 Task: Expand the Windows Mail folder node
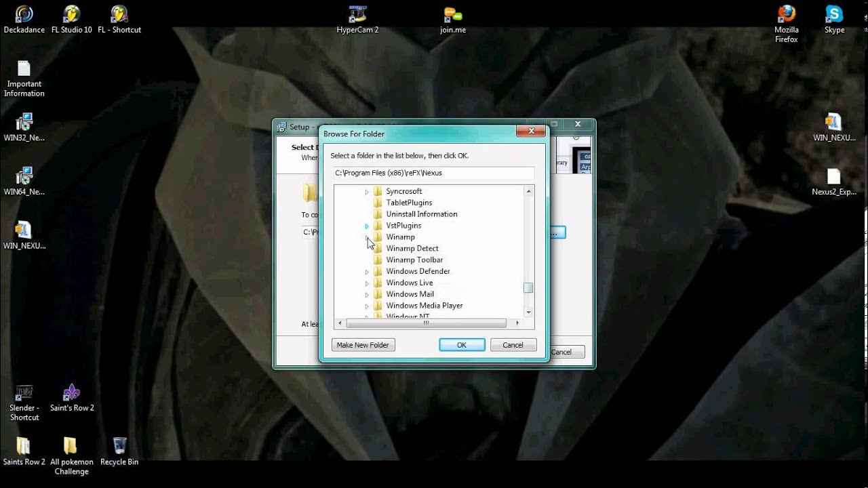367,295
